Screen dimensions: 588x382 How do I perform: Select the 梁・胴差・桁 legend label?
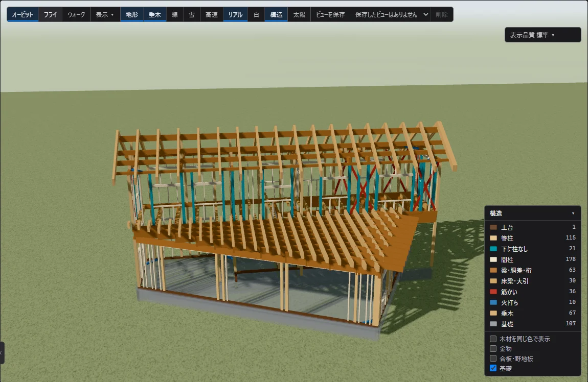[x=516, y=270]
